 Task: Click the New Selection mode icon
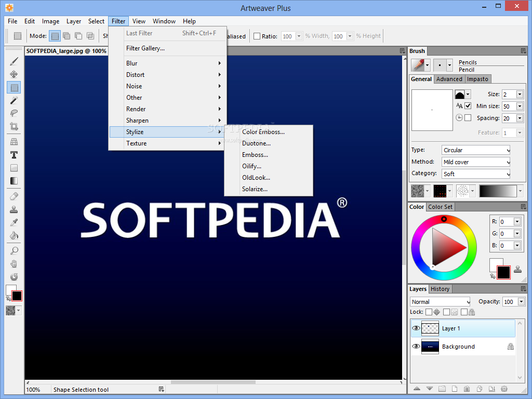pos(55,36)
